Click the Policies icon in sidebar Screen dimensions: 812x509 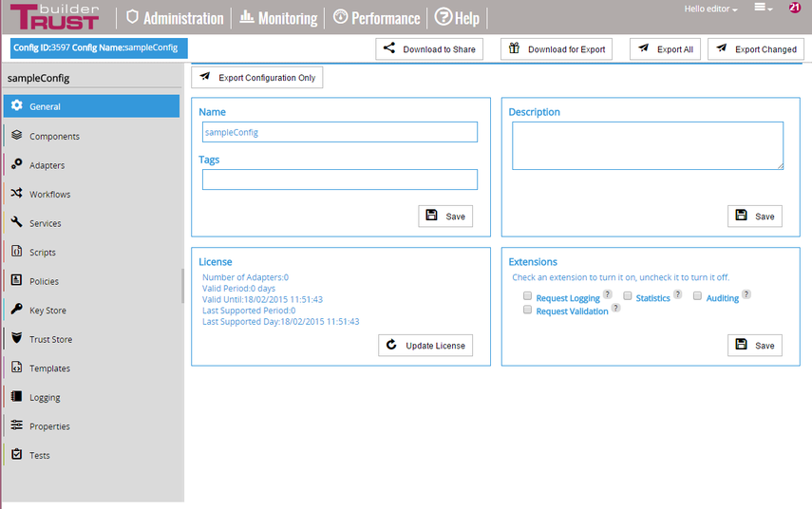click(16, 280)
